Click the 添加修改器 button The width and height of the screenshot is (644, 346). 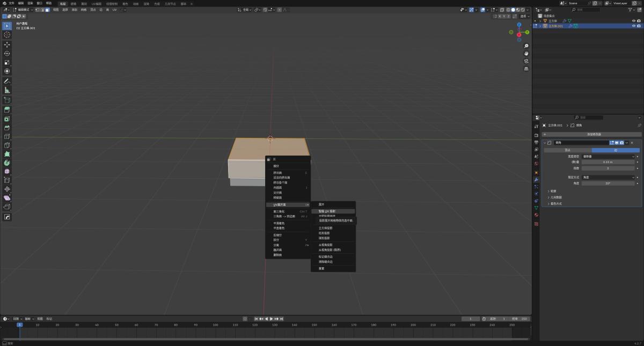point(593,134)
